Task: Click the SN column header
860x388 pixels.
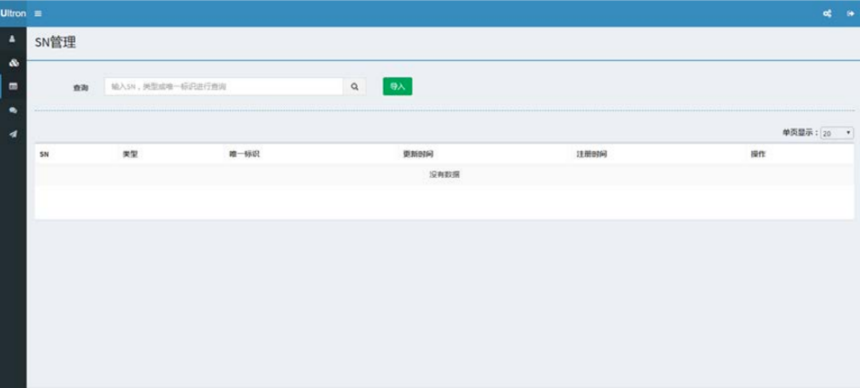Action: pos(44,155)
